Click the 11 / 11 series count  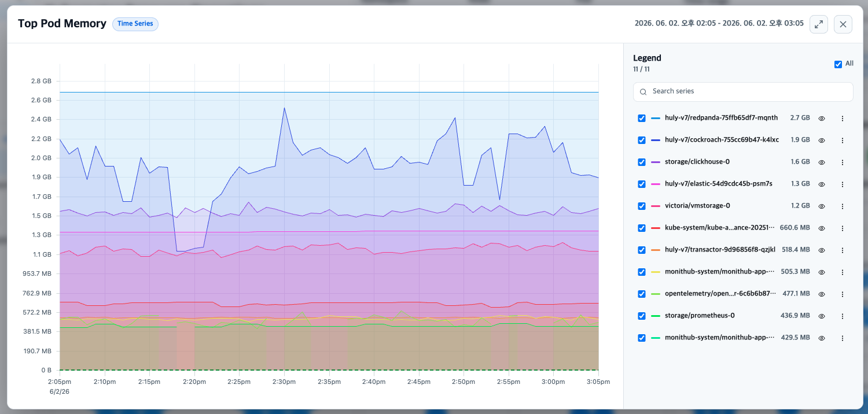point(641,69)
